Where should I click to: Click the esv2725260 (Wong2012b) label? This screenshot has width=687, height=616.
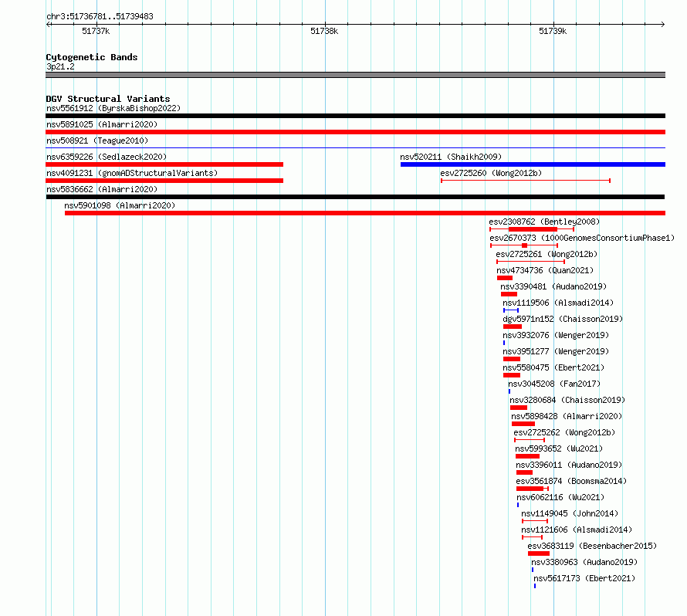coord(491,173)
